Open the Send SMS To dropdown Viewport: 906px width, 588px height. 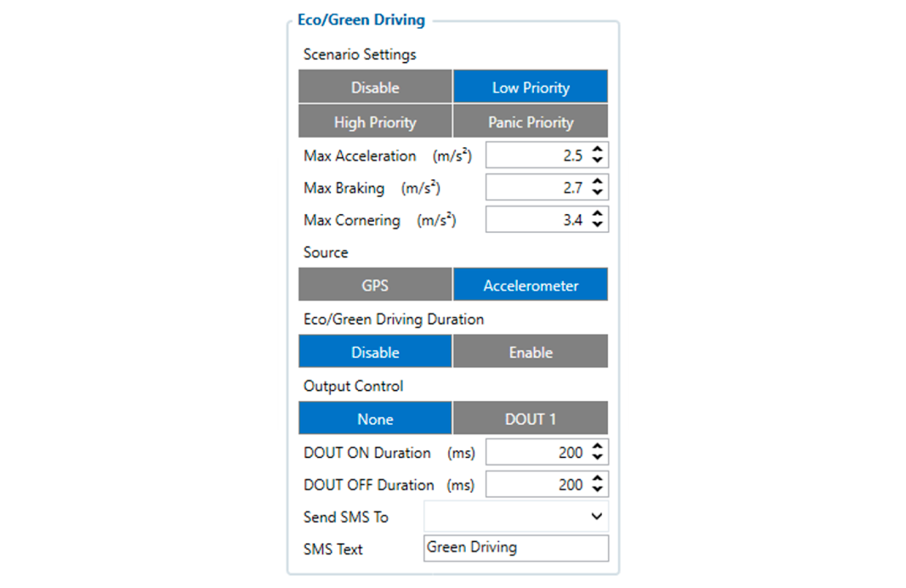pos(516,516)
